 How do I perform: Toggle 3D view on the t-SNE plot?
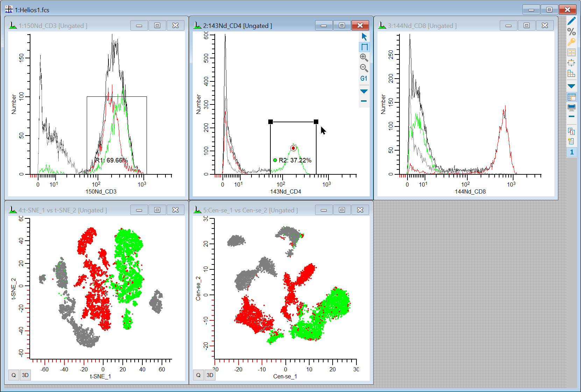coord(25,375)
